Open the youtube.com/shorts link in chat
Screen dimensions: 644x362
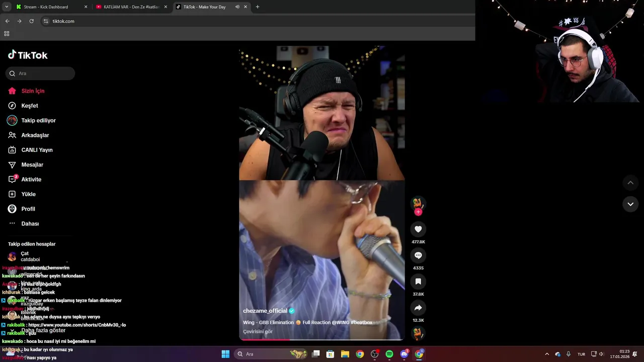tap(77, 325)
